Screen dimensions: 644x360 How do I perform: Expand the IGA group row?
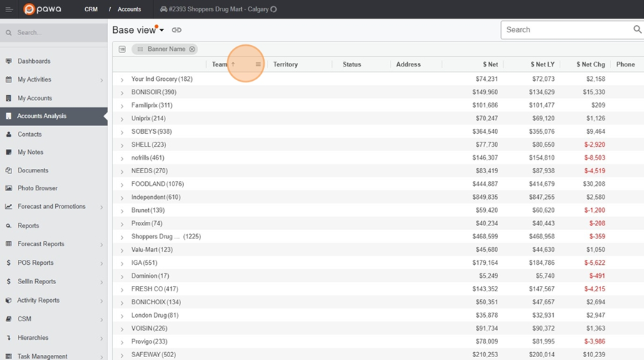(122, 263)
